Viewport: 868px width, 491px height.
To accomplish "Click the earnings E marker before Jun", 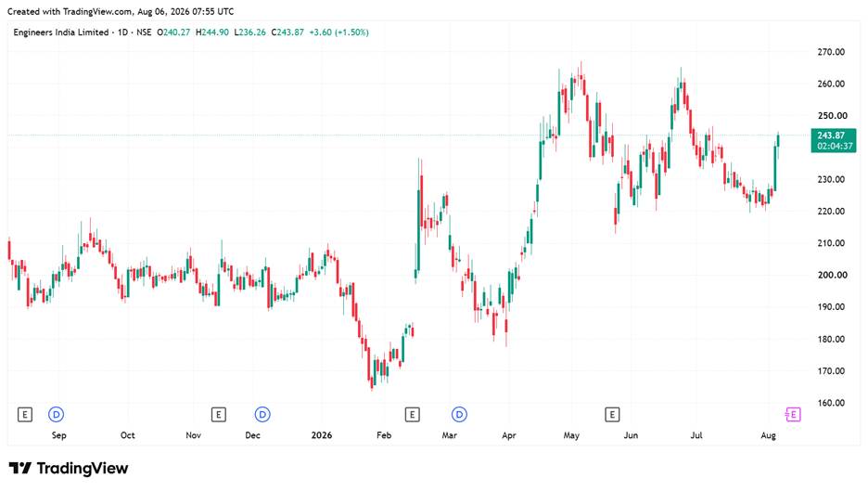I will (612, 414).
